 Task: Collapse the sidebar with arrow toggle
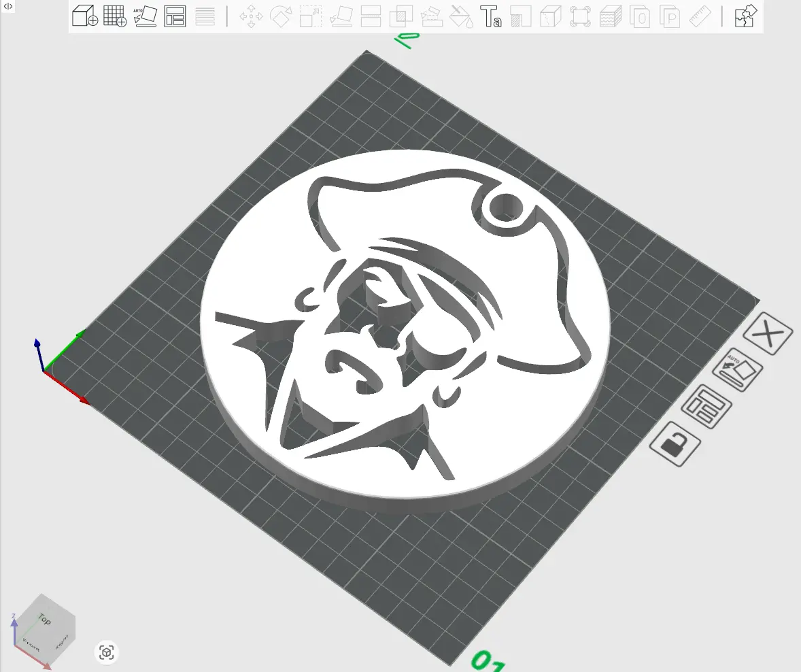click(x=7, y=6)
